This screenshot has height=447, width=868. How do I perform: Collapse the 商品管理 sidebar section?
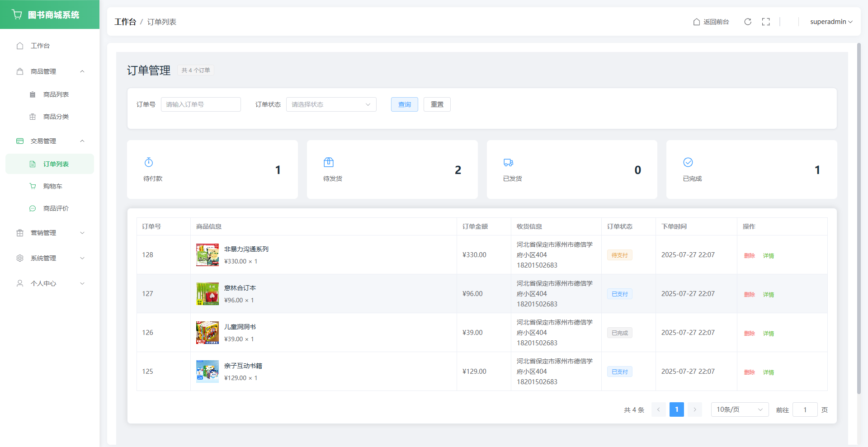pyautogui.click(x=50, y=71)
